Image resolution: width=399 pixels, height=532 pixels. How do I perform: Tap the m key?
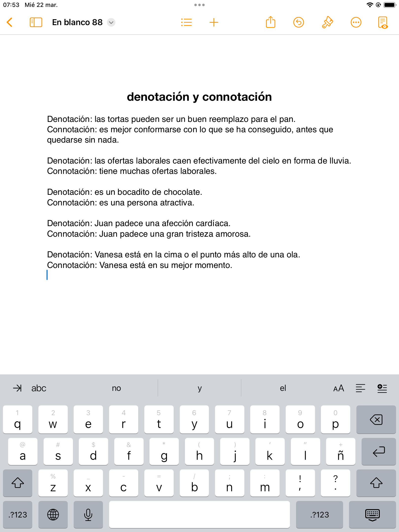[x=265, y=483]
